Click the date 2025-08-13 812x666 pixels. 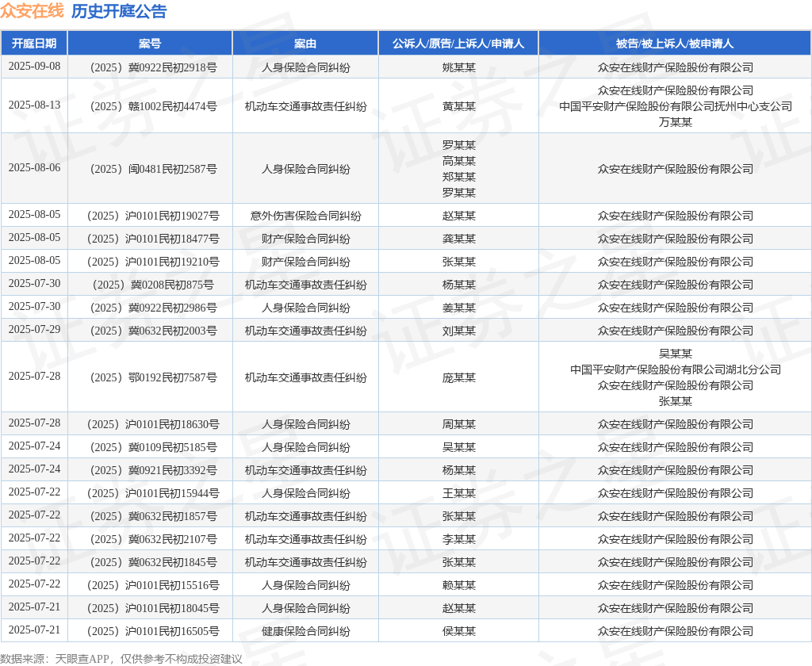34,105
